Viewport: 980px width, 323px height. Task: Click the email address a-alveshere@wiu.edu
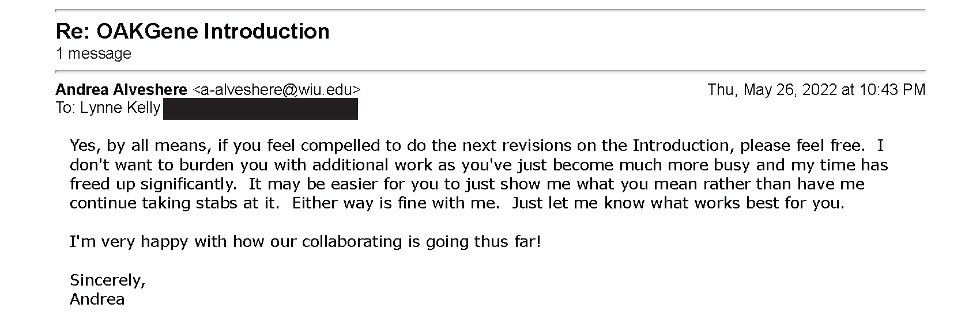pyautogui.click(x=276, y=90)
